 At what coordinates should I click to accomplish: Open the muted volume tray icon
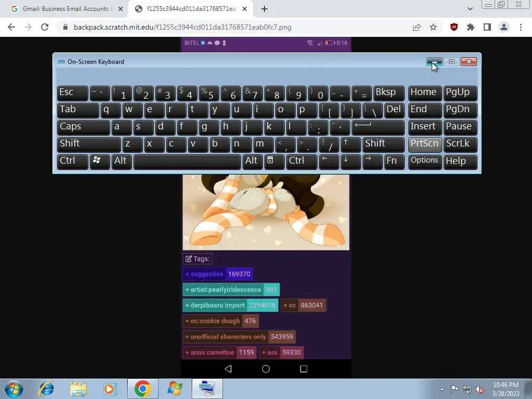tap(480, 389)
